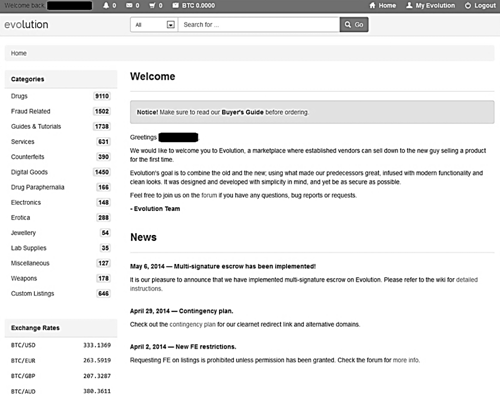The height and width of the screenshot is (398, 500).
Task: Open Guides & Tutorials category
Action: [36, 126]
